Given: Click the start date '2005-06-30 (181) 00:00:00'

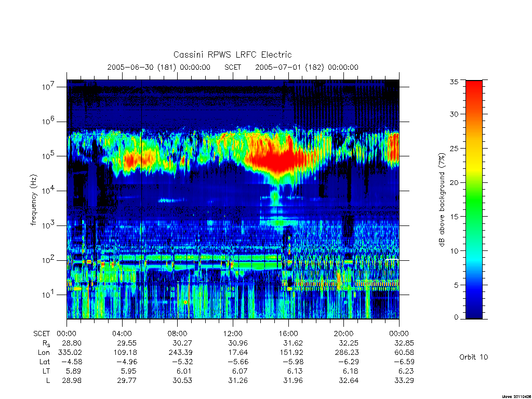Looking at the screenshot, I should (x=159, y=67).
